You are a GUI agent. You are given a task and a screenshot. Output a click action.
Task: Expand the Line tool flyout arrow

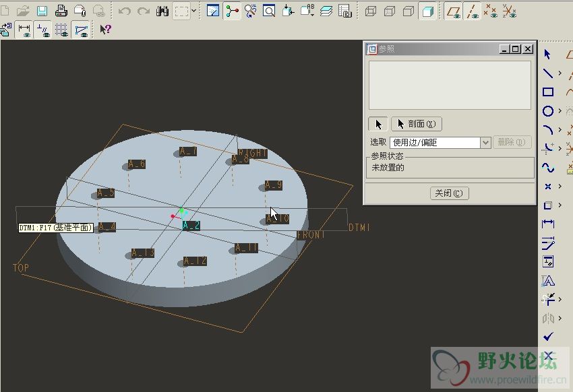[x=560, y=73]
